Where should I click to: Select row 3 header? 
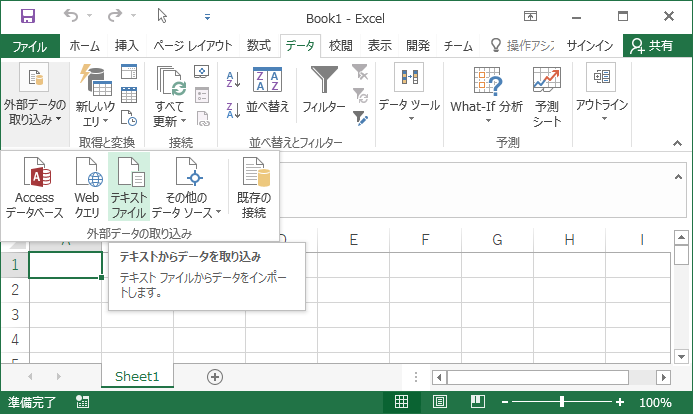[x=15, y=315]
